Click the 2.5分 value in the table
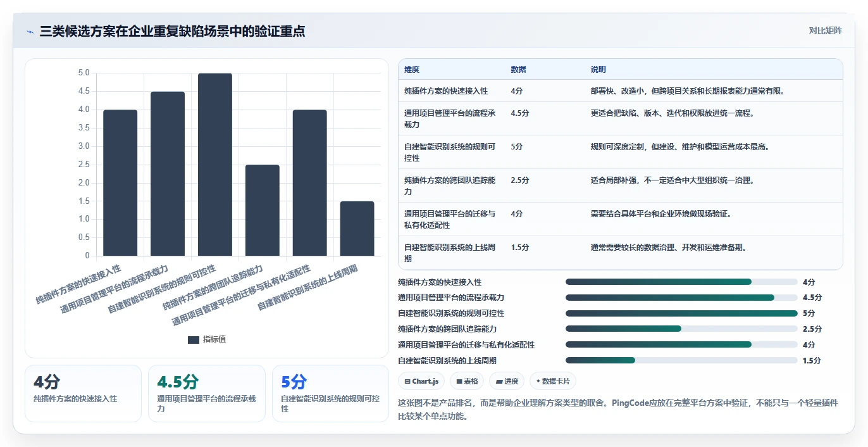868x447 pixels. coord(520,180)
